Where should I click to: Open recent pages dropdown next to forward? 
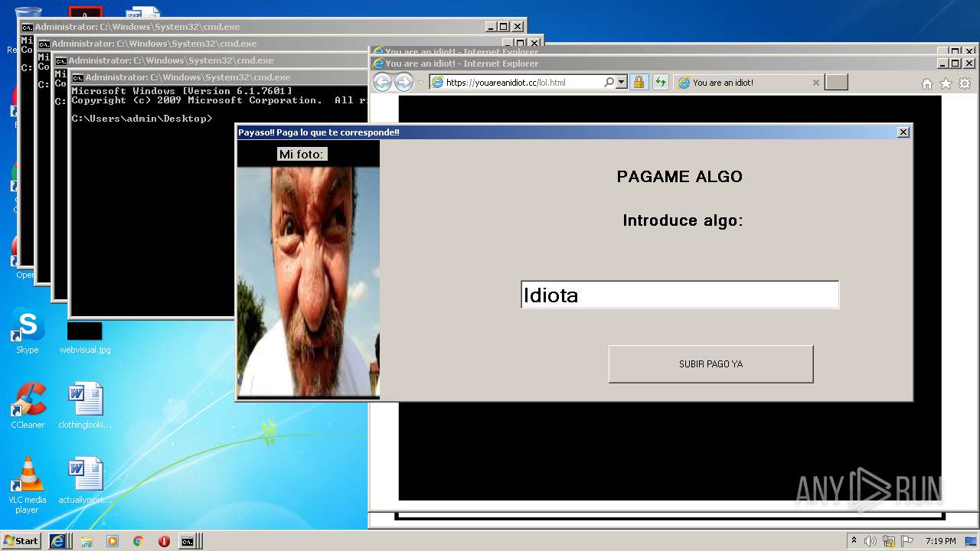[420, 83]
